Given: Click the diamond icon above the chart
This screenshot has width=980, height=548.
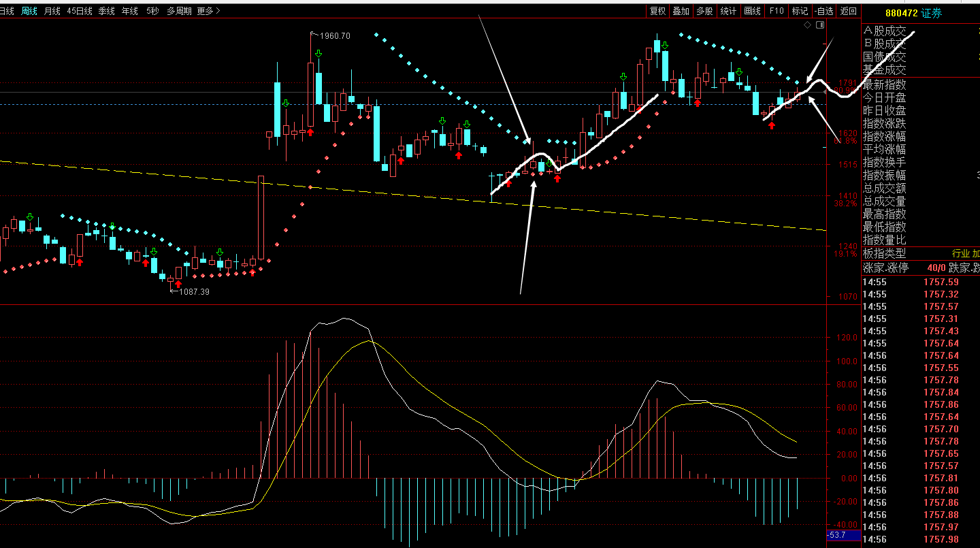Looking at the screenshot, I should tap(808, 25).
